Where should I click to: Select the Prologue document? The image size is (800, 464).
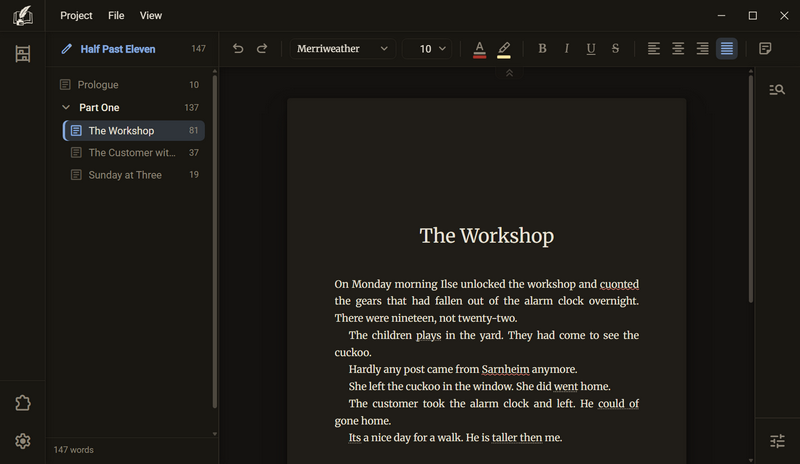(x=130, y=85)
